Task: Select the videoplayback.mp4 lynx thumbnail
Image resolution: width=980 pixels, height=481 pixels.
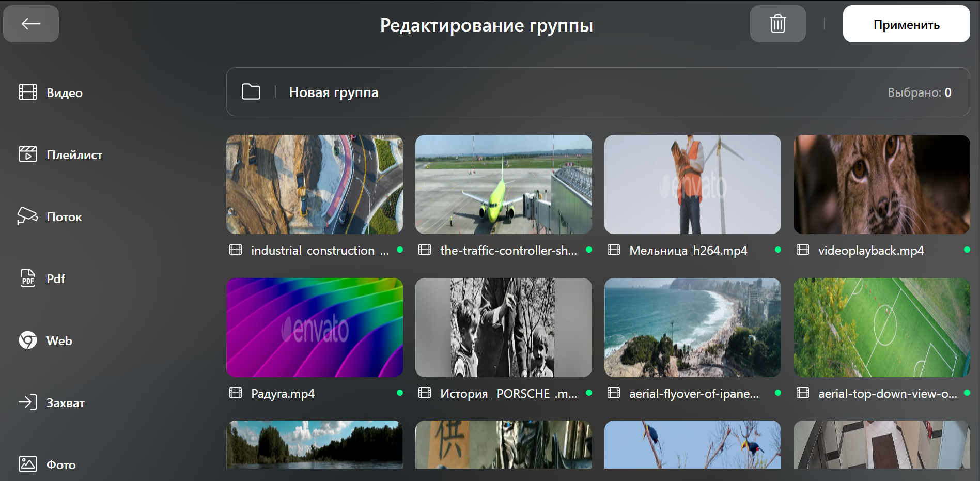Action: (882, 184)
